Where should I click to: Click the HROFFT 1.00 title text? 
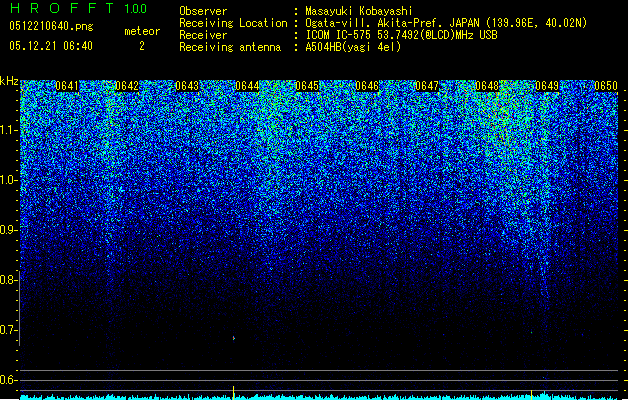coord(79,8)
